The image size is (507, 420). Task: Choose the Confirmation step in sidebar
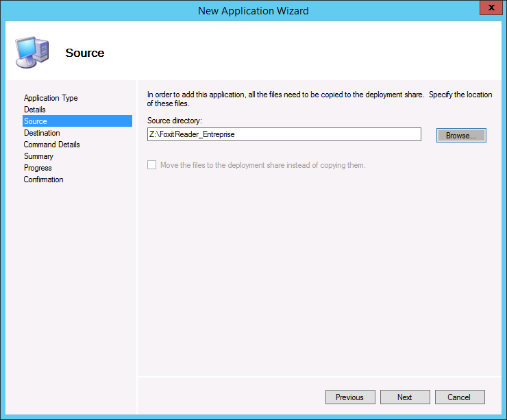coord(43,180)
